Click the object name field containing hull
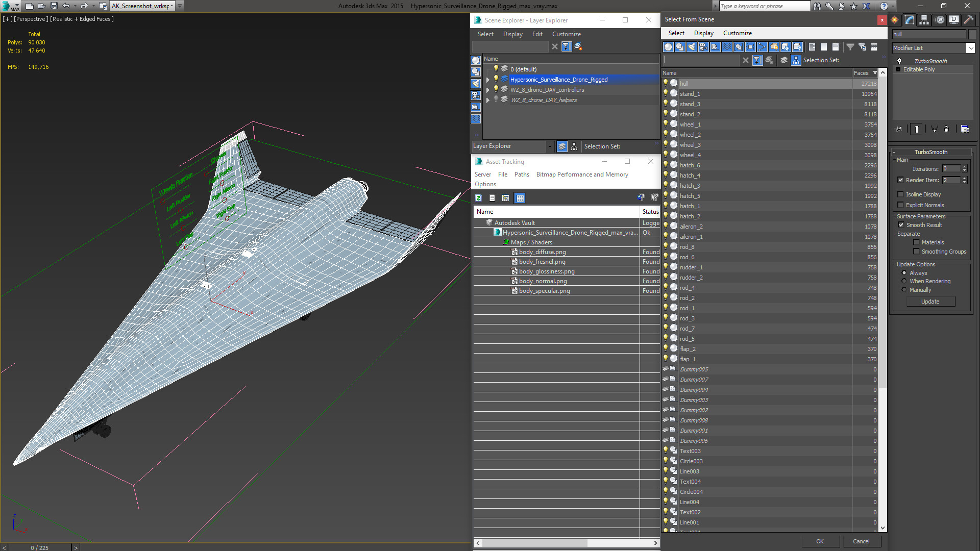Viewport: 980px width, 551px height. coord(929,34)
